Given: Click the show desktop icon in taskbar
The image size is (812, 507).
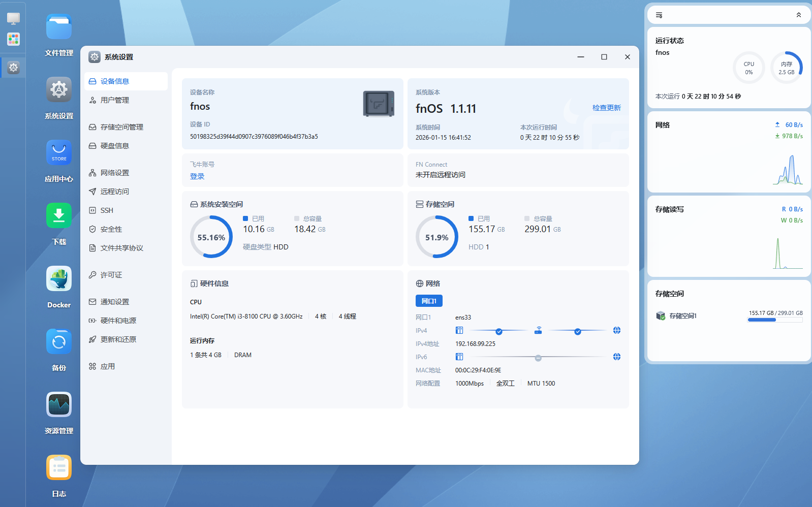Looking at the screenshot, I should 13,19.
